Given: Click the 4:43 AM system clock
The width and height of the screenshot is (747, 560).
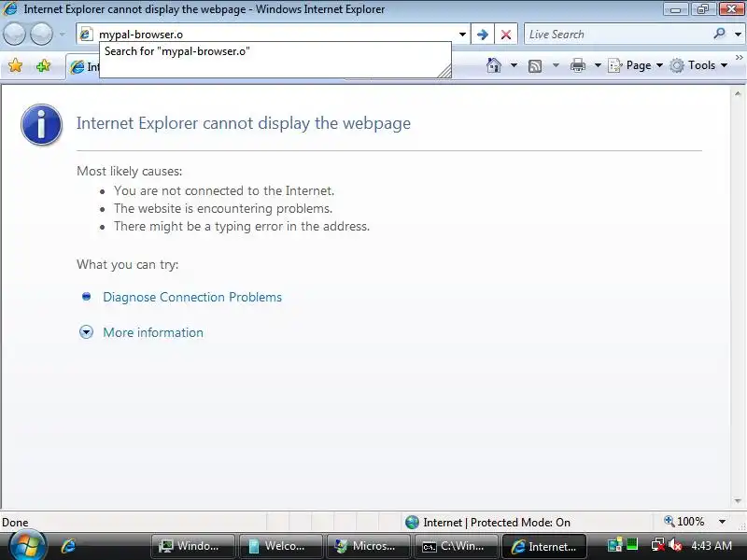Looking at the screenshot, I should [x=712, y=546].
